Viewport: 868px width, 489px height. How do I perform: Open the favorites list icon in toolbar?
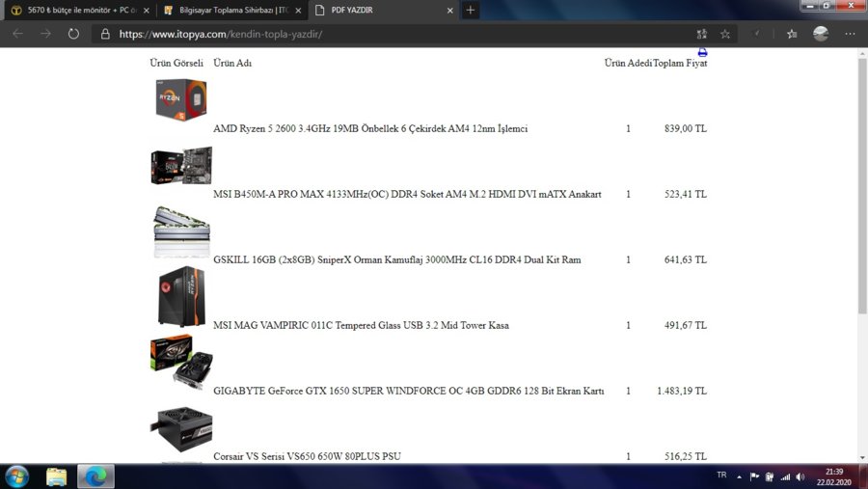tap(792, 34)
